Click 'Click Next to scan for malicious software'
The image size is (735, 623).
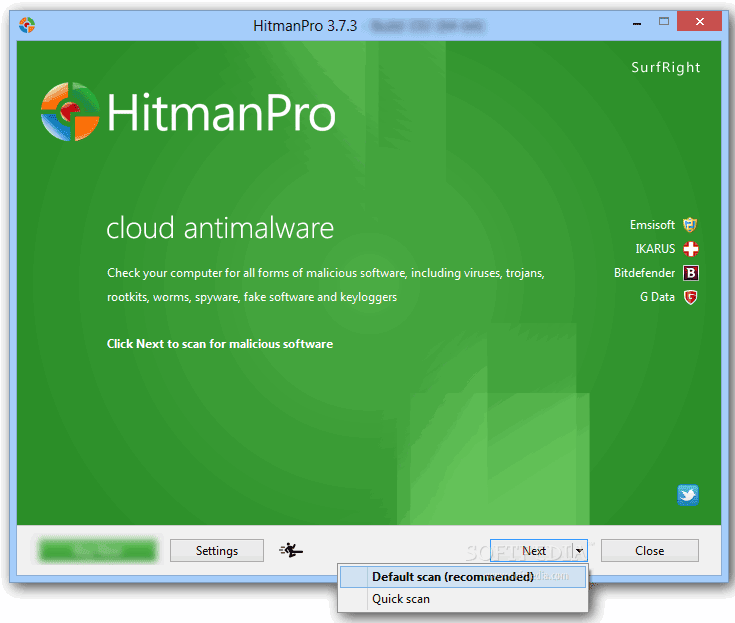[x=220, y=344]
